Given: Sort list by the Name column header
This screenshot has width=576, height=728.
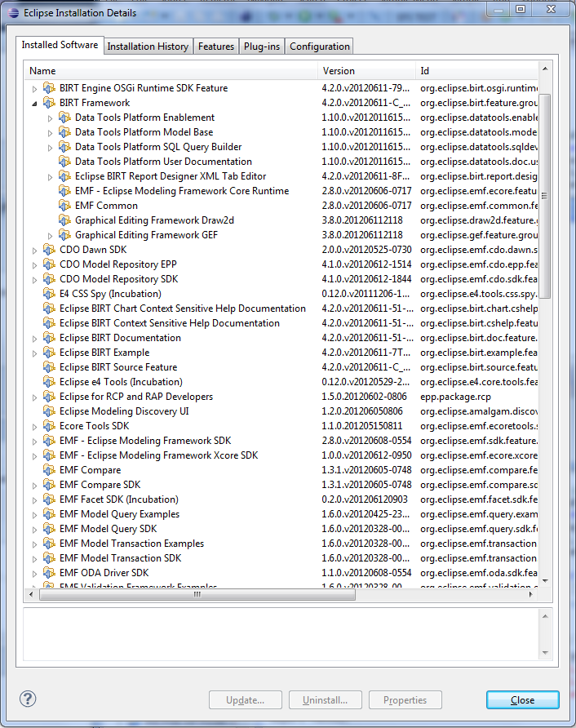Looking at the screenshot, I should [171, 70].
